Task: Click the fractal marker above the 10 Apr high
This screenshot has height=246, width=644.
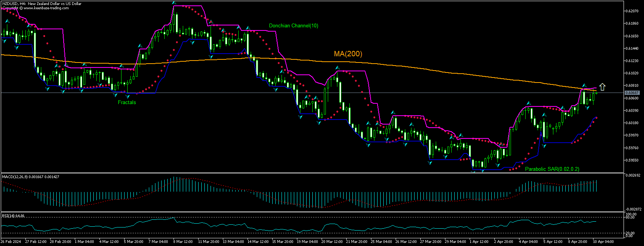Action: tap(584, 85)
